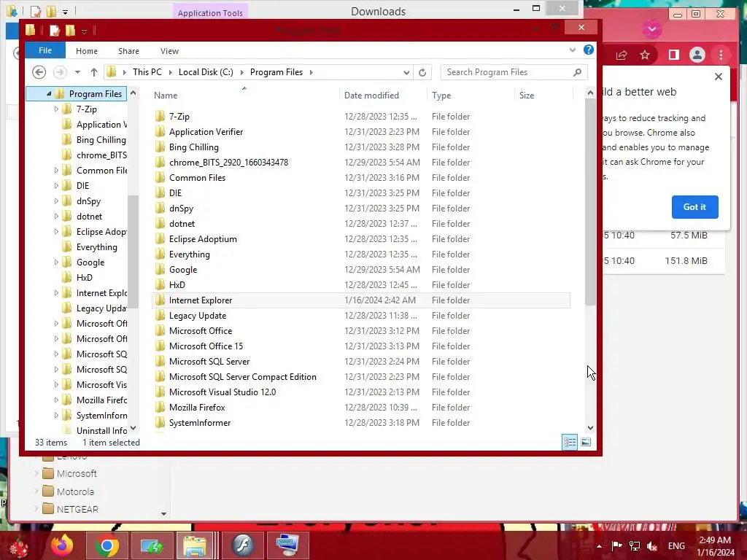Open Application Tools tab in Downloads window

click(210, 13)
